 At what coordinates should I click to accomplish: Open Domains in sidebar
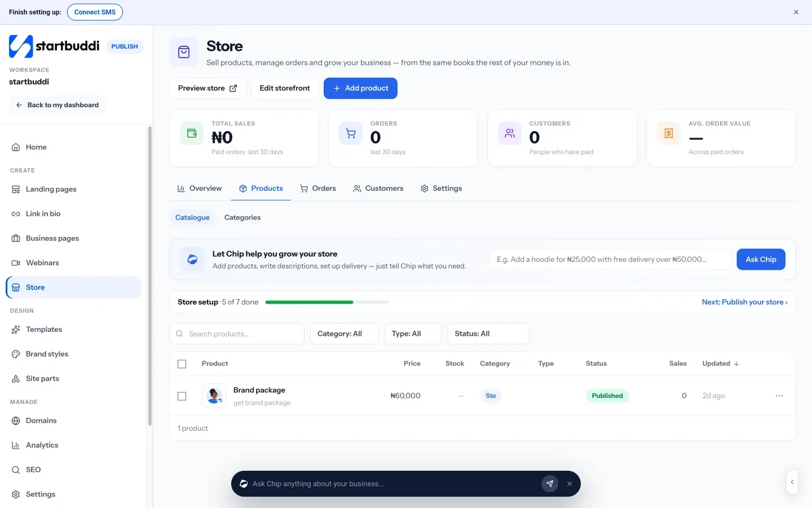(x=73, y=421)
